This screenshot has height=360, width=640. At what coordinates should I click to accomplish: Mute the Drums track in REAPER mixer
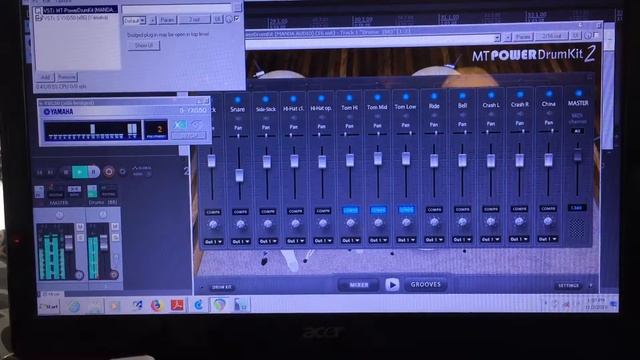[x=115, y=226]
